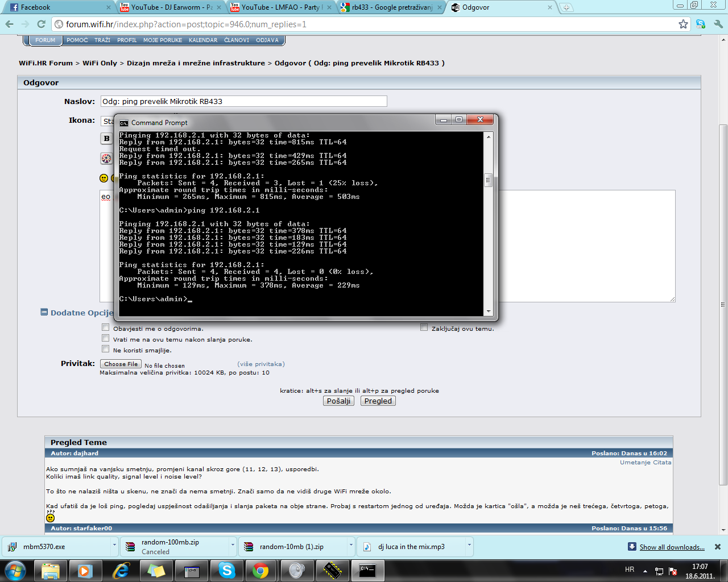Open MOJE PORUKE in the menu
Image resolution: width=728 pixels, height=582 pixels.
[163, 40]
